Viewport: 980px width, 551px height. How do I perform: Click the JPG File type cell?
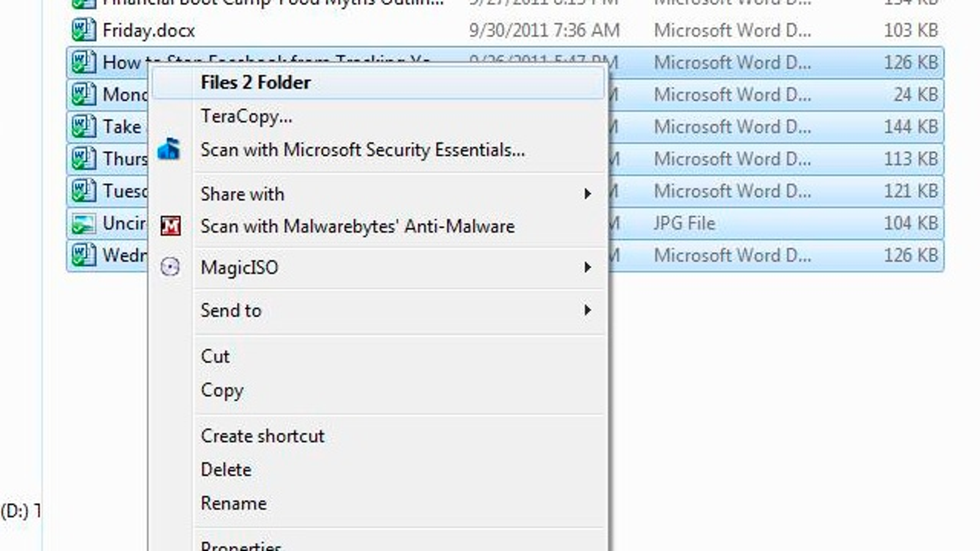point(684,223)
